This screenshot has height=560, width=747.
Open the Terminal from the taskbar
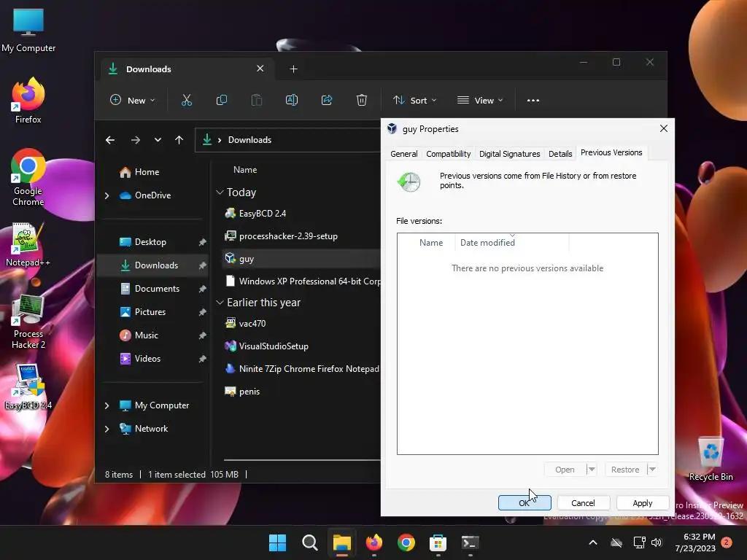[x=470, y=542]
